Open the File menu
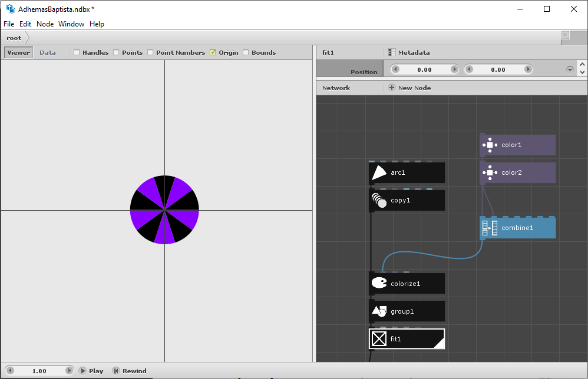This screenshot has width=588, height=379. click(x=9, y=24)
